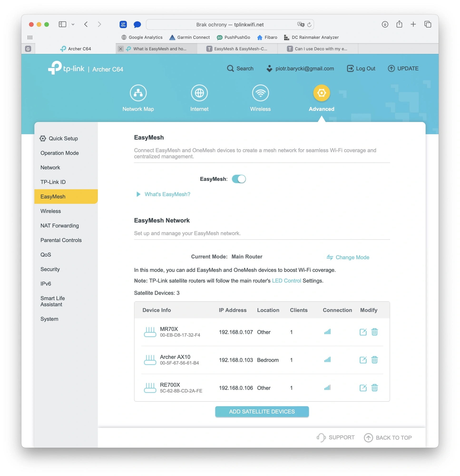Show the Safari tab overview icon

point(427,24)
